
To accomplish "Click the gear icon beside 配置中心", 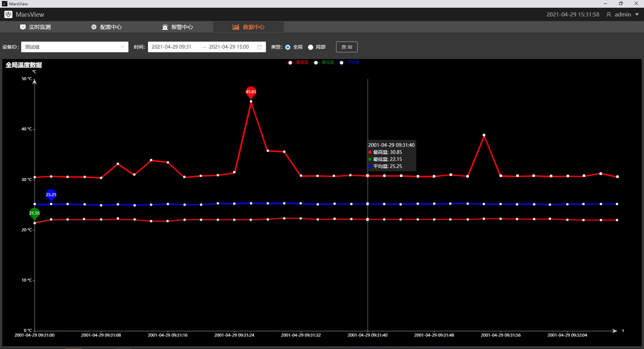I will pyautogui.click(x=94, y=27).
